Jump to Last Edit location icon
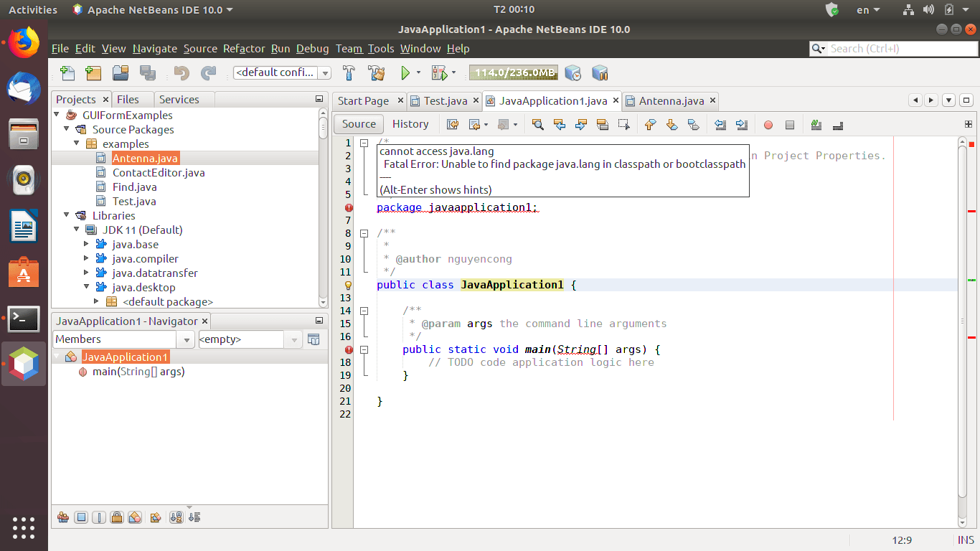980x551 pixels. 453,124
